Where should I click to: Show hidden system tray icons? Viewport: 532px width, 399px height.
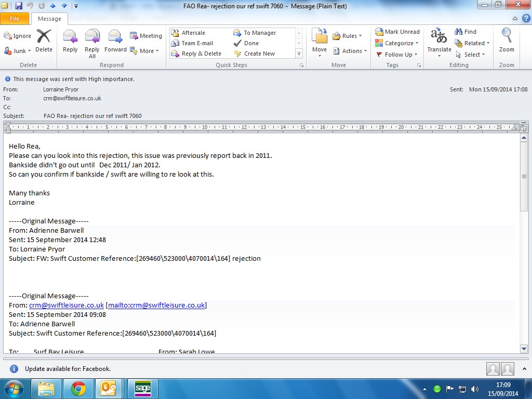point(424,389)
